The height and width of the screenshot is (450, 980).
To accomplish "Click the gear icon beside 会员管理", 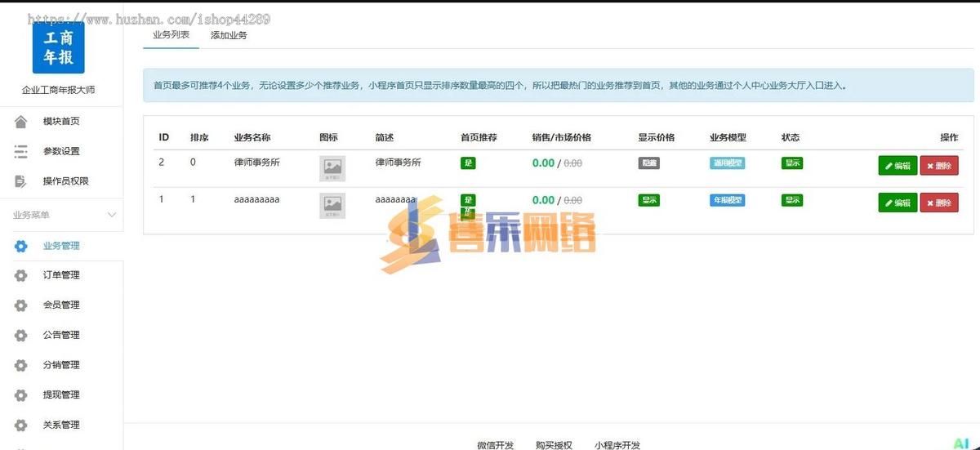I will (21, 305).
